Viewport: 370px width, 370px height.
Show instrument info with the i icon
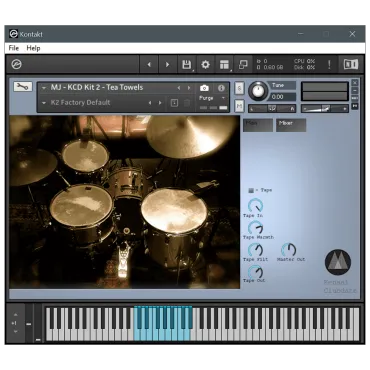[x=221, y=88]
